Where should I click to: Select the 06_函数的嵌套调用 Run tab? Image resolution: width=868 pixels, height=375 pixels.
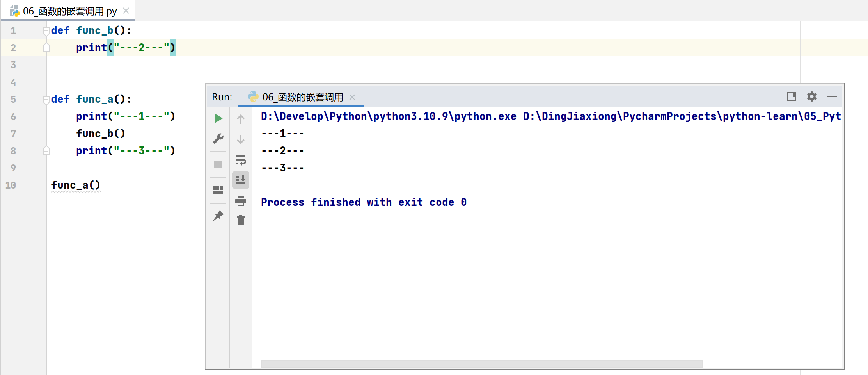[x=300, y=97]
